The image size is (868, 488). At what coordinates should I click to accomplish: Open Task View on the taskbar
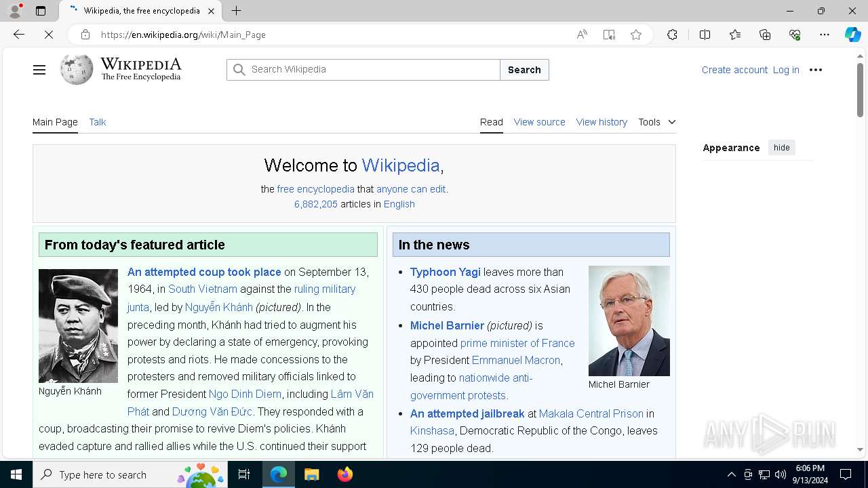(x=244, y=474)
